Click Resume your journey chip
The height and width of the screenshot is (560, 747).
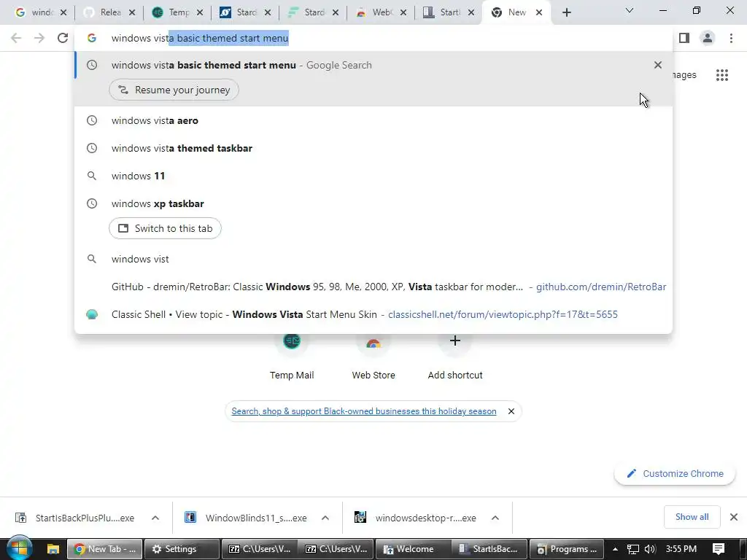(x=174, y=90)
